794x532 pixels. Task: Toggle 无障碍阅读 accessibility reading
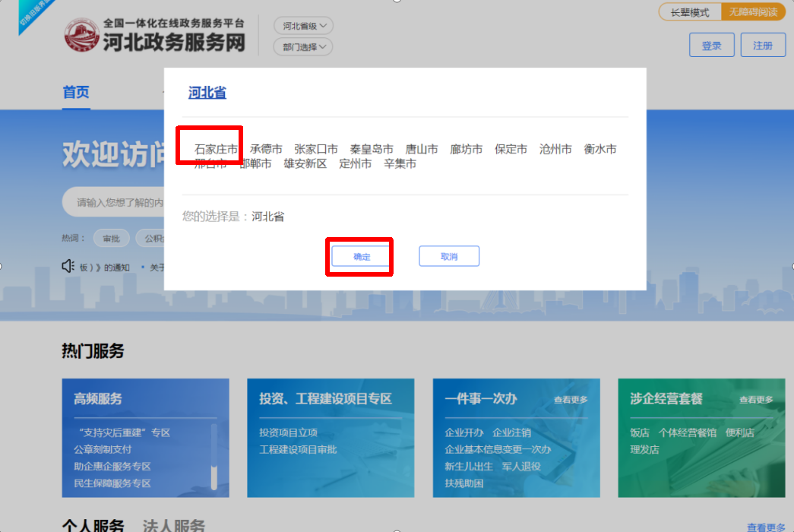(753, 12)
